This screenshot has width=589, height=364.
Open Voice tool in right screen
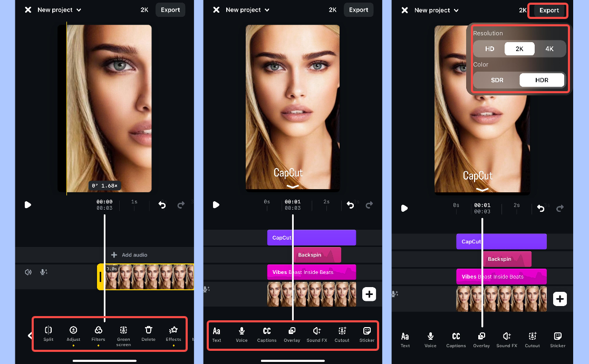[430, 340]
